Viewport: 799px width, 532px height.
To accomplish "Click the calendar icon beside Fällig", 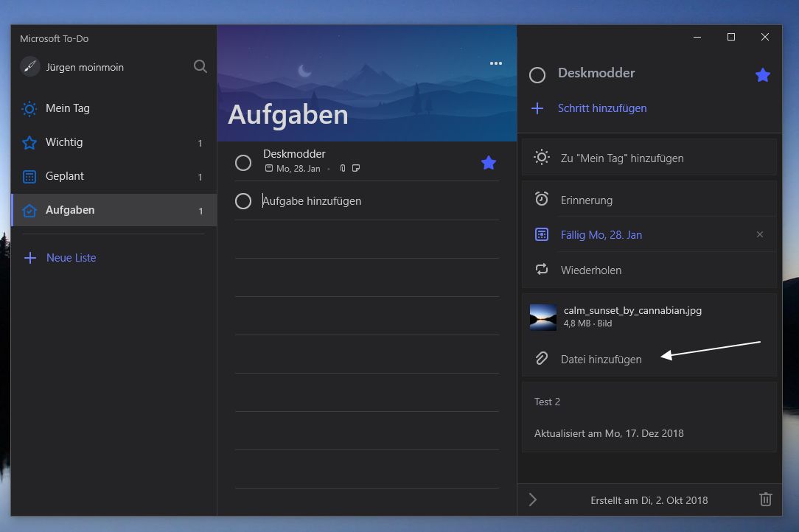I will click(x=541, y=234).
